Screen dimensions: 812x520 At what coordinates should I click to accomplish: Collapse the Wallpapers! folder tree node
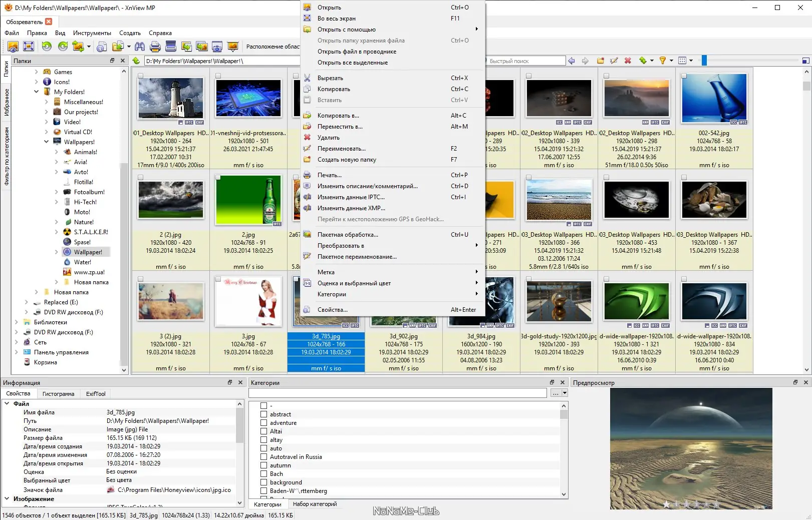click(x=47, y=142)
